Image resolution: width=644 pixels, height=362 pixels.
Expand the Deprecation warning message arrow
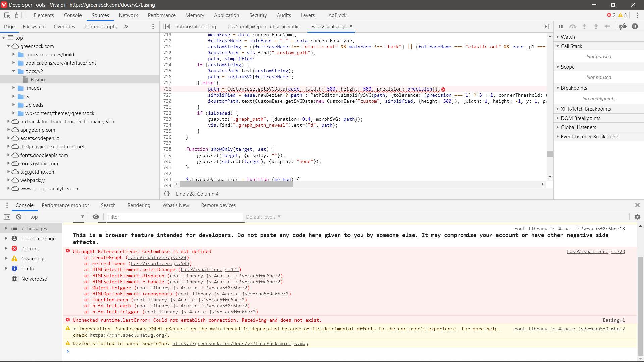[75, 329]
